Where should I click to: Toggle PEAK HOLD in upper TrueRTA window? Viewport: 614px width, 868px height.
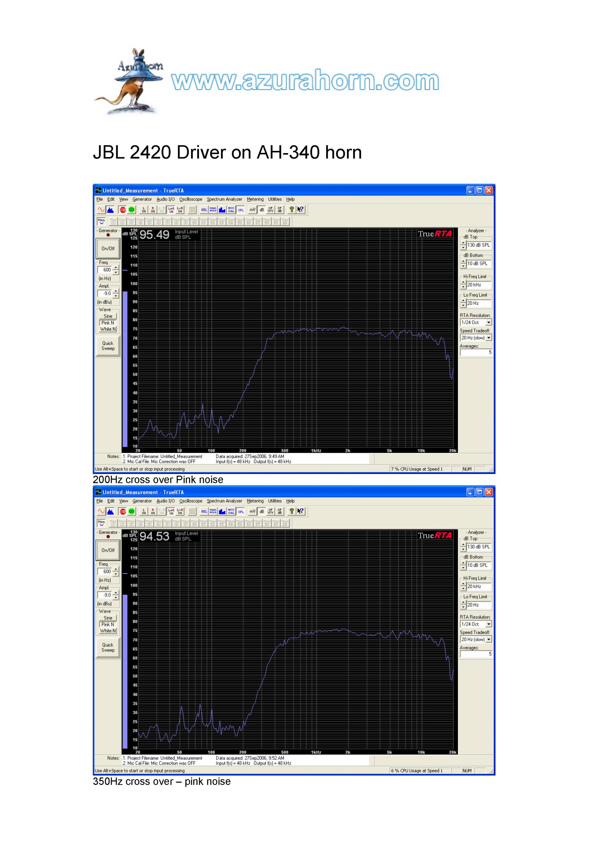tap(213, 210)
